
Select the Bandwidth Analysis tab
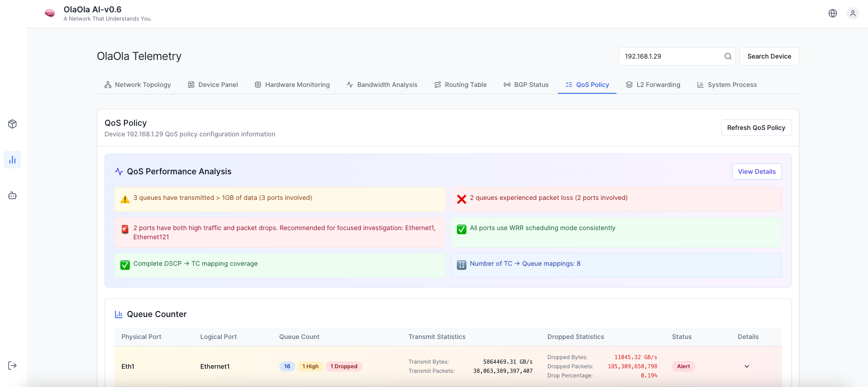[382, 85]
